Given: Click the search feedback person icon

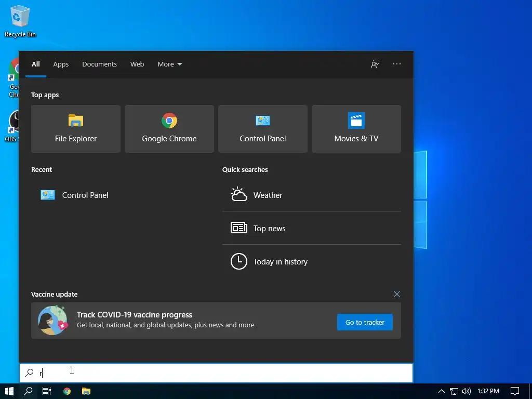Looking at the screenshot, I should 375,64.
